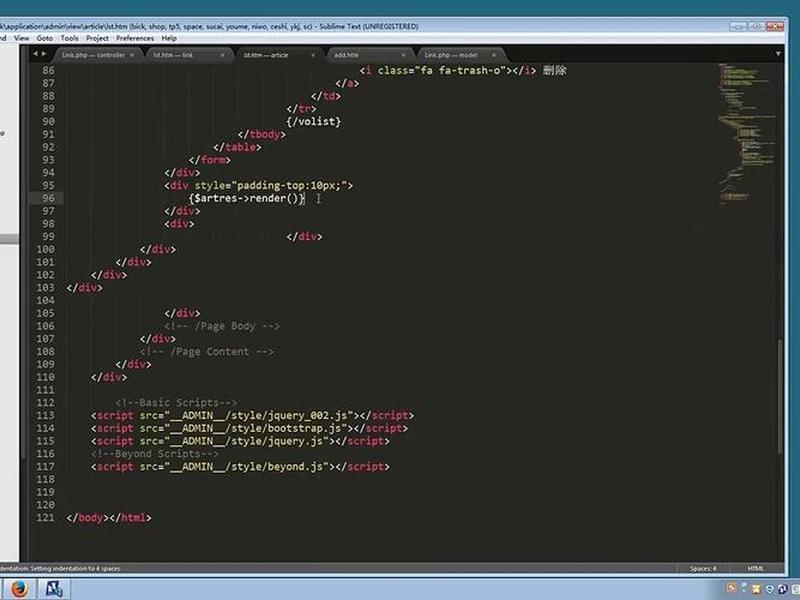This screenshot has height=600, width=800.
Task: Click line number 121 in gutter
Action: (45, 518)
